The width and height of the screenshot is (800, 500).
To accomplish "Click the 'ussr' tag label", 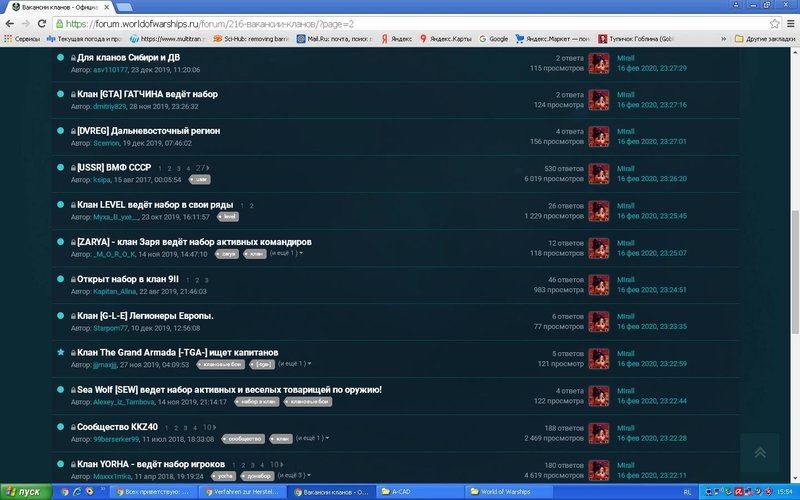I will [200, 180].
